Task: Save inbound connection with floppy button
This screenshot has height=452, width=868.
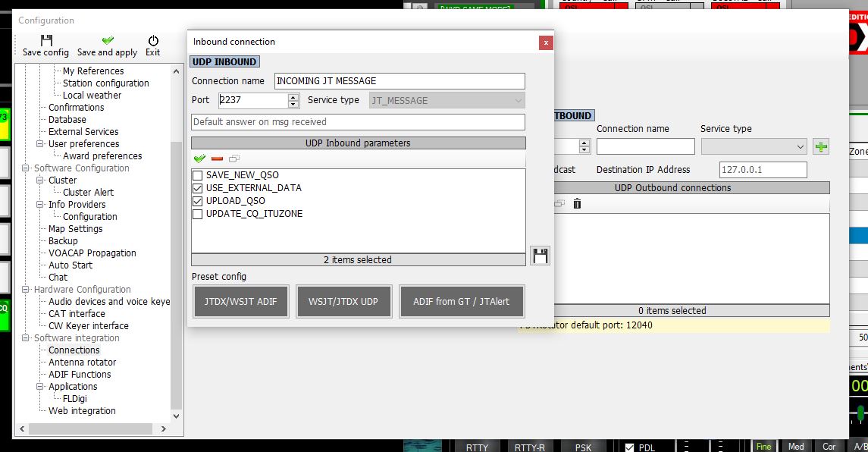Action: click(x=540, y=256)
